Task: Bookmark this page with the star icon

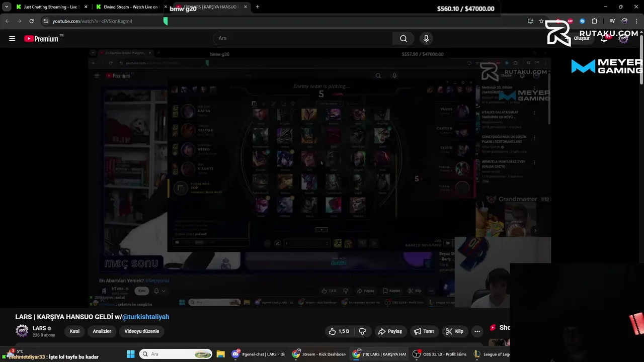Action: pyautogui.click(x=541, y=21)
